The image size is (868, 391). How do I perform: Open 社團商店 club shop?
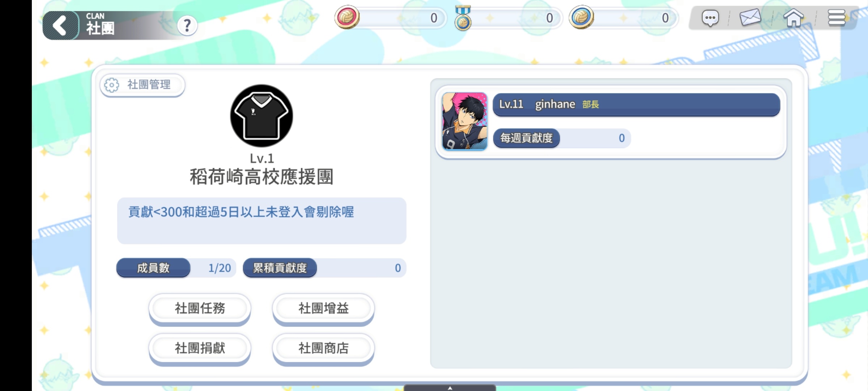pyautogui.click(x=323, y=348)
